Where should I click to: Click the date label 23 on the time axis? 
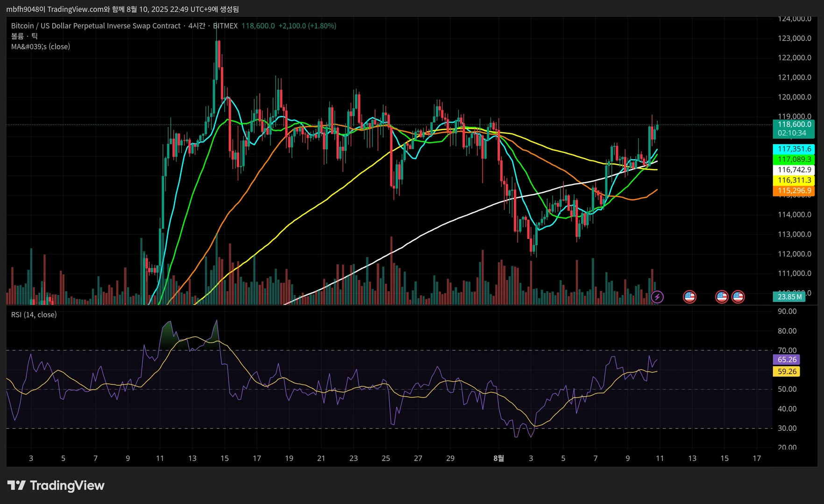pyautogui.click(x=354, y=458)
